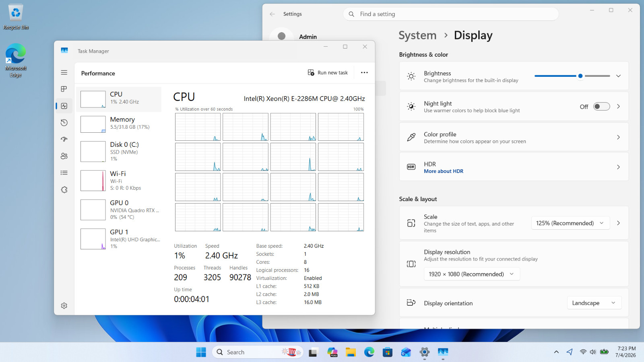The height and width of the screenshot is (362, 644).
Task: Click L3 cache value 16.0 MB
Action: pos(313,302)
